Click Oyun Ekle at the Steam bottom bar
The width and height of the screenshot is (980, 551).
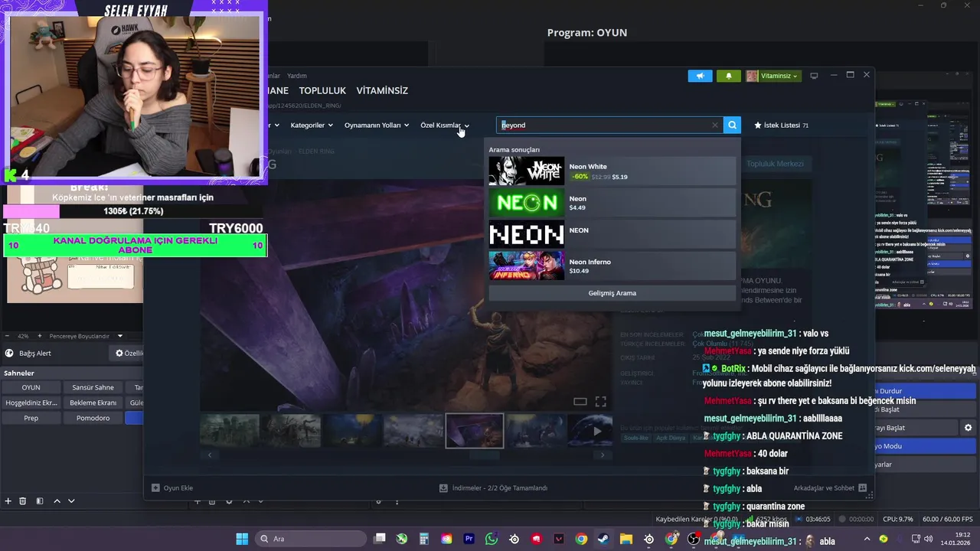pos(172,488)
